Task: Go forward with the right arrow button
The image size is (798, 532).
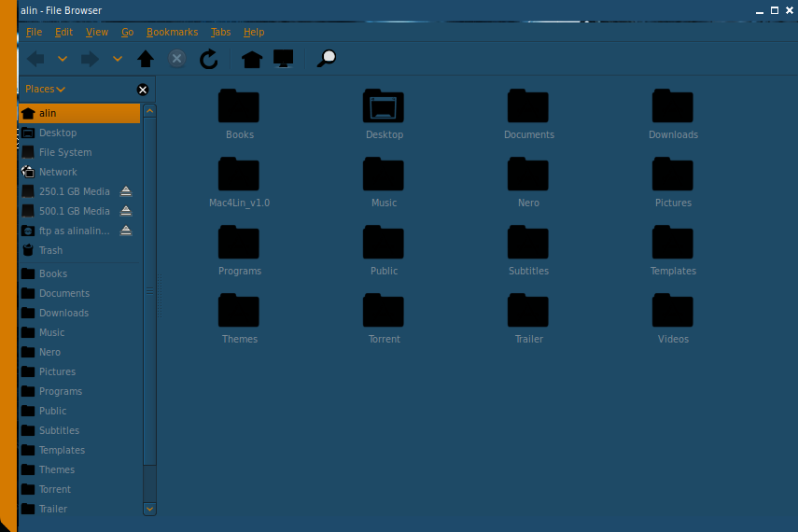Action: [91, 59]
